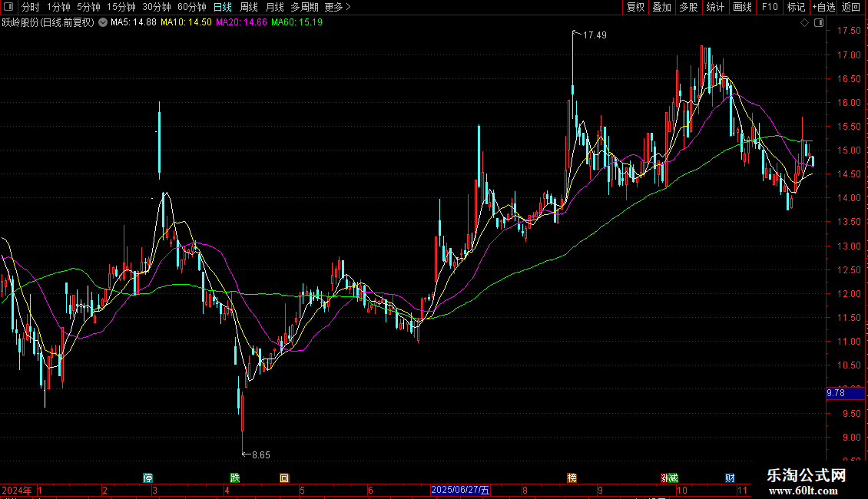Click the 2024年 label on time axis

tap(17, 490)
